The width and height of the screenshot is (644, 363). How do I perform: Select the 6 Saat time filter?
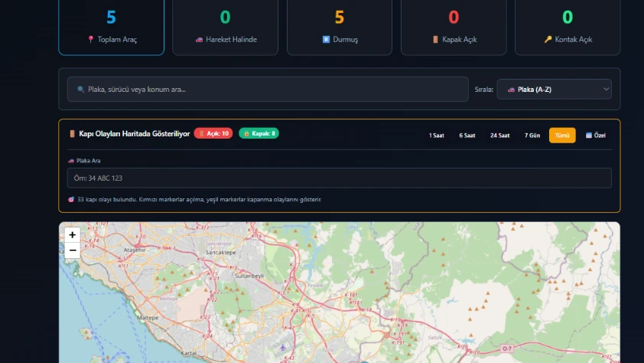(x=467, y=136)
